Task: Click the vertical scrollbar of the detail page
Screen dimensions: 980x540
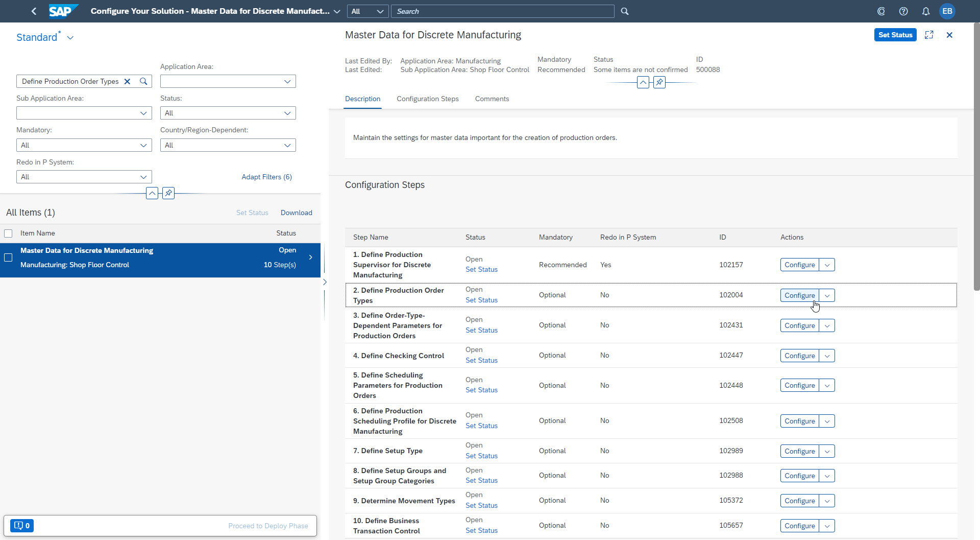Action: pos(976,156)
